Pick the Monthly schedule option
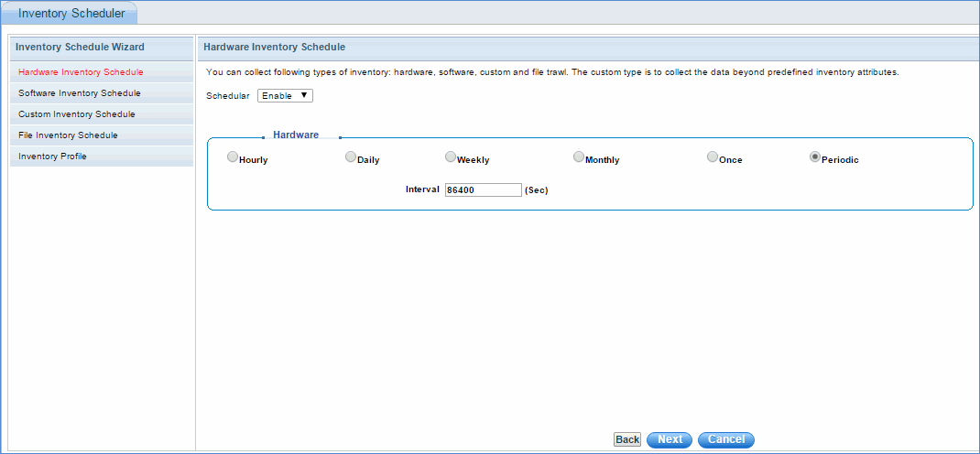This screenshot has height=454, width=980. (579, 157)
